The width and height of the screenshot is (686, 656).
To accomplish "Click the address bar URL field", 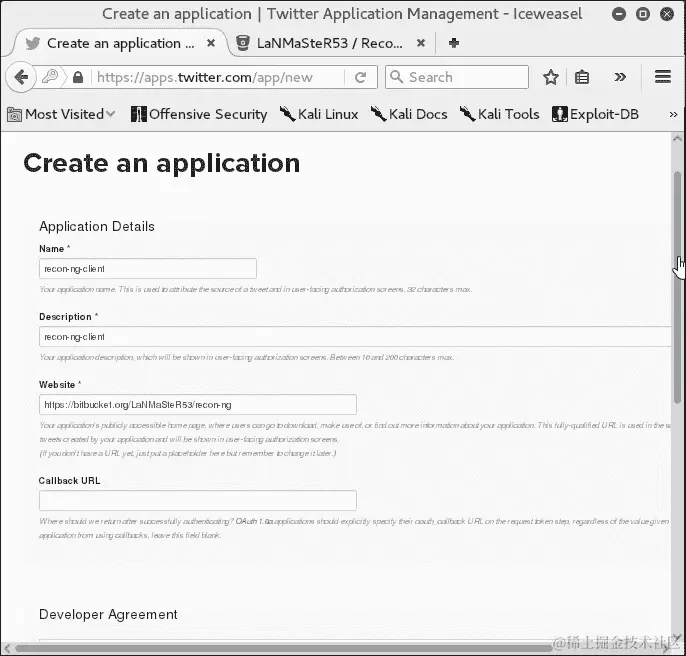I will click(217, 77).
